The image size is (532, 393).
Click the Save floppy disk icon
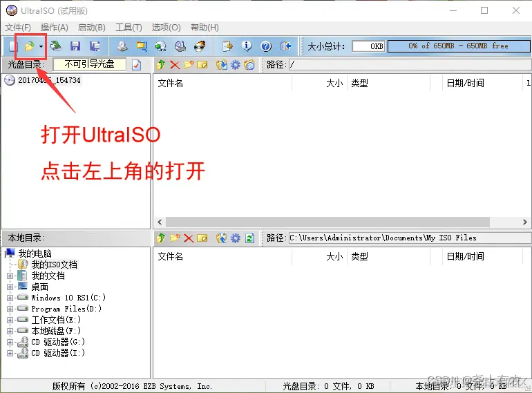(75, 46)
